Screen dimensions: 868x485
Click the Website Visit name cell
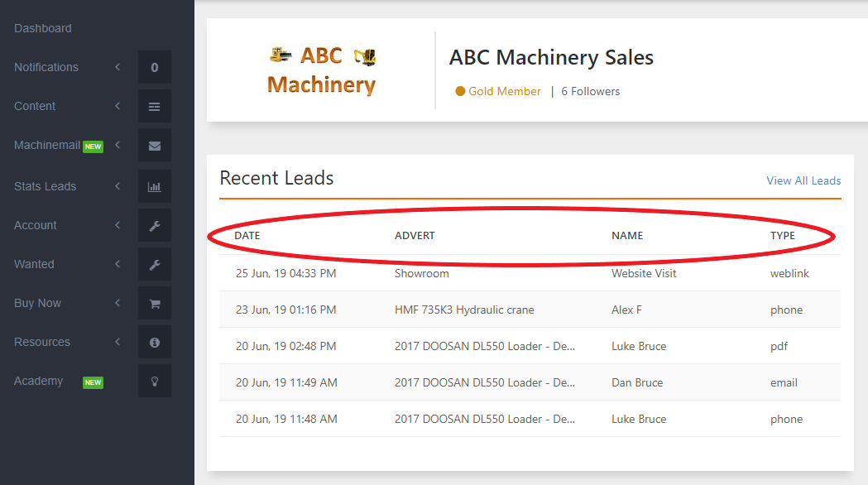click(x=644, y=273)
